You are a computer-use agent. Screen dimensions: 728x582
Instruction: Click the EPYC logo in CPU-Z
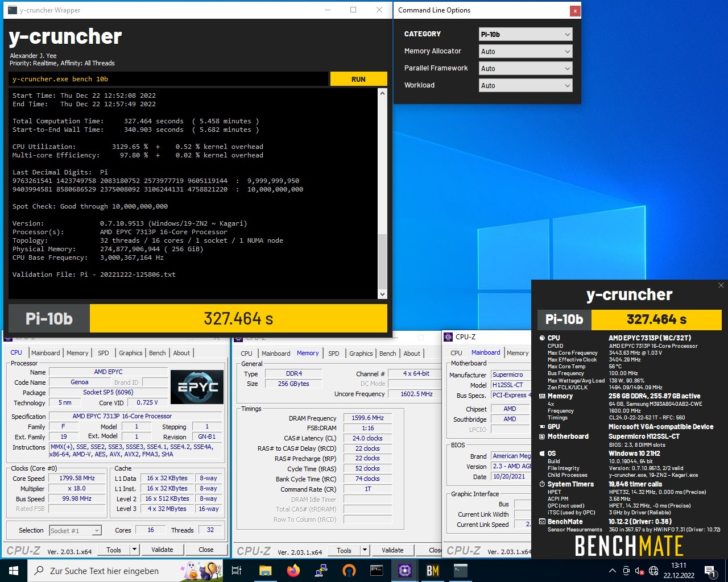[197, 387]
